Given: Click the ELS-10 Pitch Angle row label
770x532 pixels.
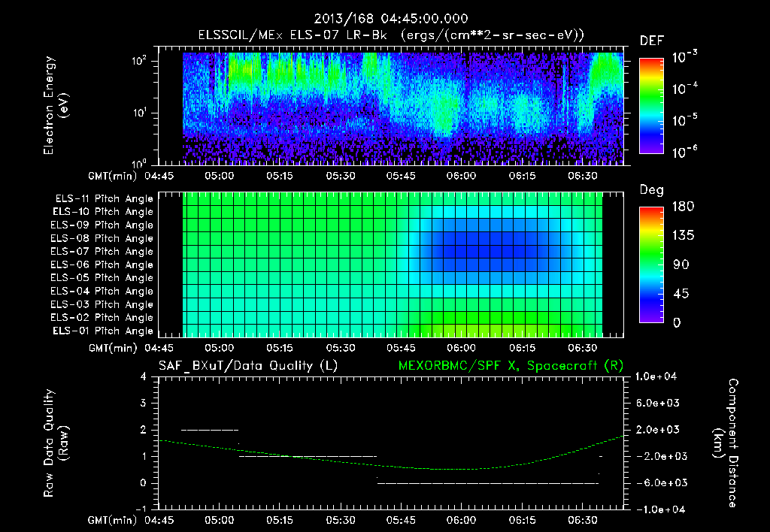Looking at the screenshot, I should (x=103, y=212).
